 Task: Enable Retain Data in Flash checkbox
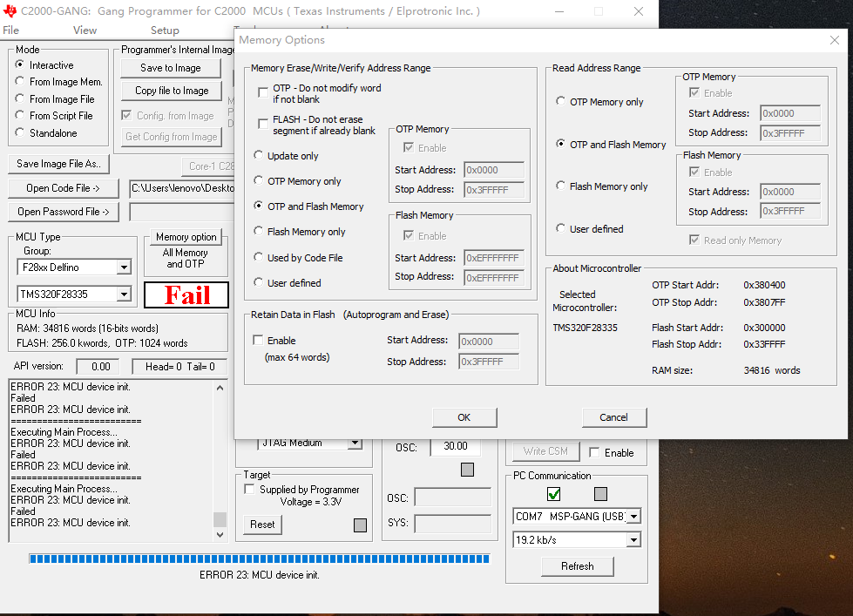pos(259,340)
